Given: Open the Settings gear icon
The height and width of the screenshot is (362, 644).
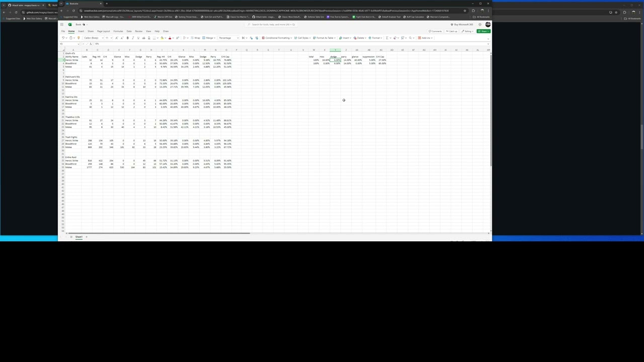Looking at the screenshot, I should click(x=480, y=24).
